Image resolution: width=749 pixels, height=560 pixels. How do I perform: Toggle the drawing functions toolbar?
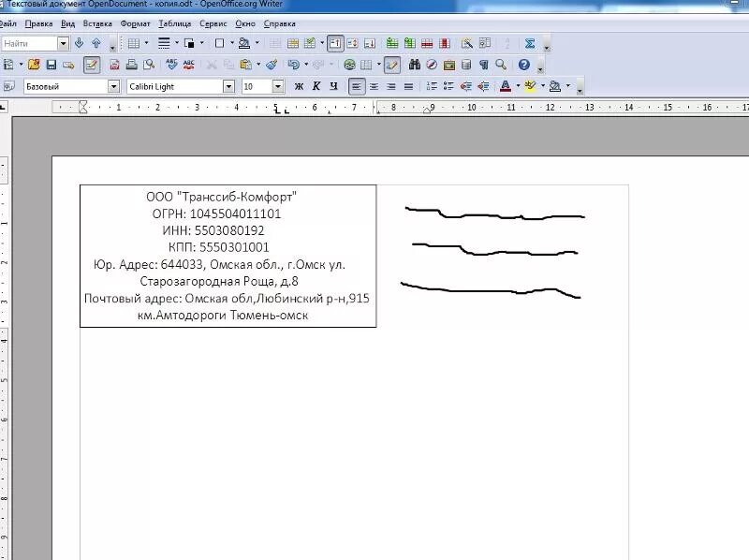click(x=391, y=65)
